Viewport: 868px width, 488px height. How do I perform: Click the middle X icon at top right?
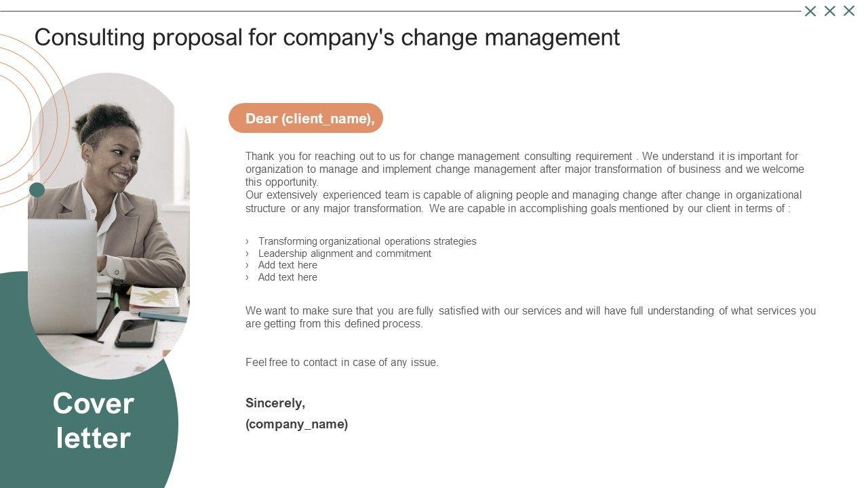829,11
